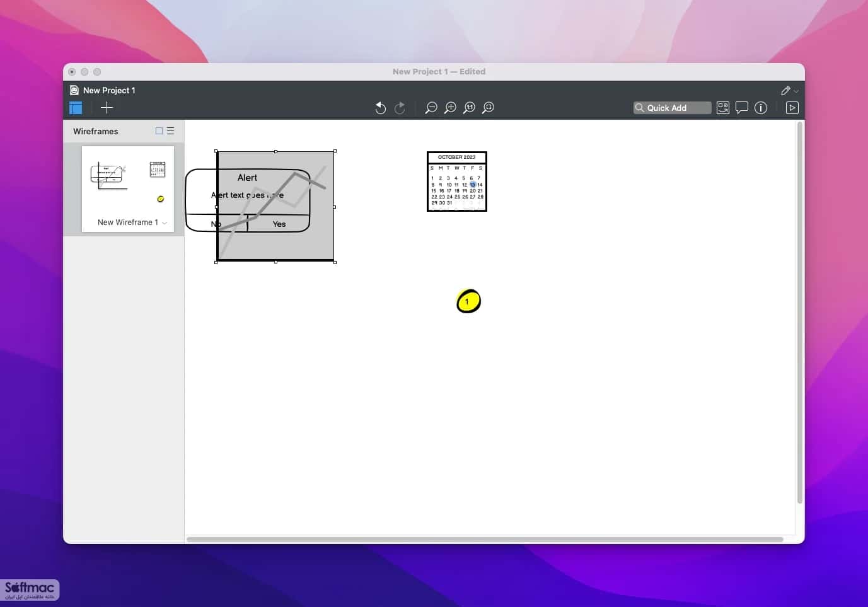Open the info inspector icon
The width and height of the screenshot is (868, 607).
coord(761,108)
